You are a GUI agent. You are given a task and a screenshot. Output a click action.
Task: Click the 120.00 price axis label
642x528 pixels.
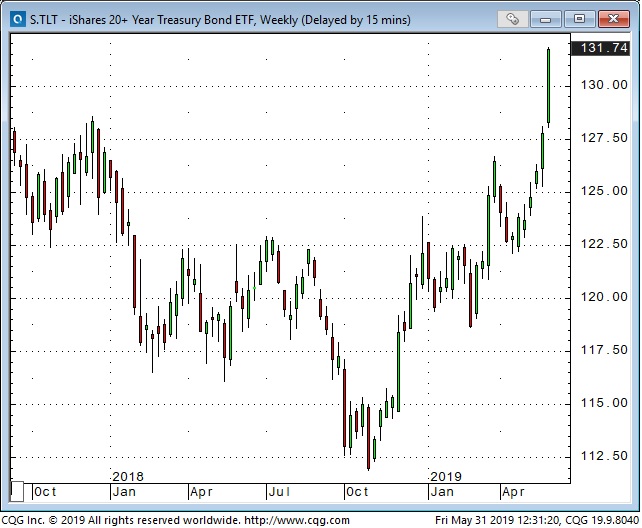tap(604, 297)
